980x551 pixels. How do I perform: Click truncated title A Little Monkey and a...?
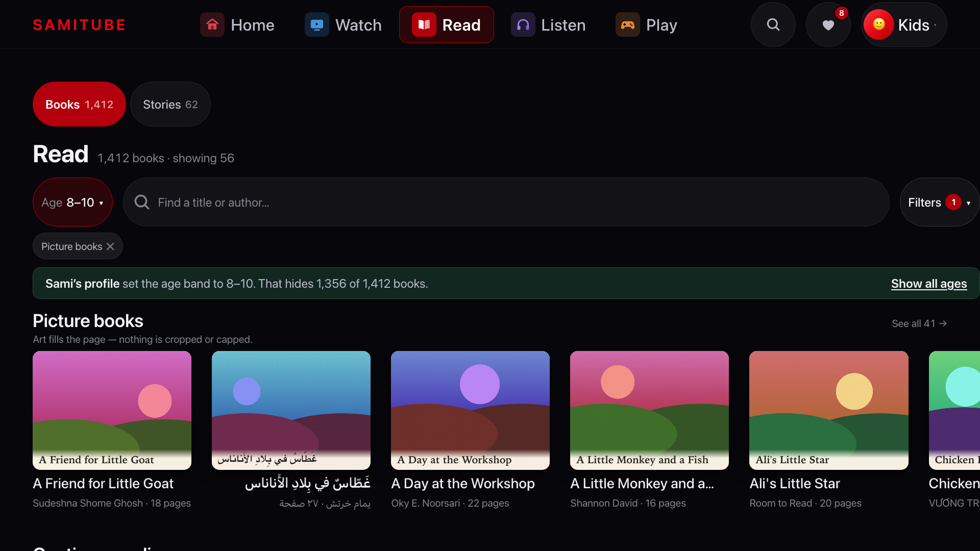[x=642, y=483]
